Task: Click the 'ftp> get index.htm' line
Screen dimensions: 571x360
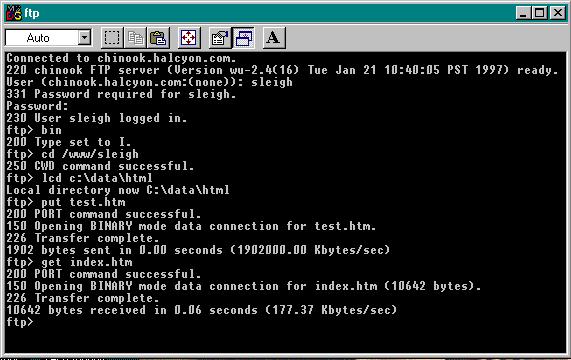Action: tap(69, 262)
